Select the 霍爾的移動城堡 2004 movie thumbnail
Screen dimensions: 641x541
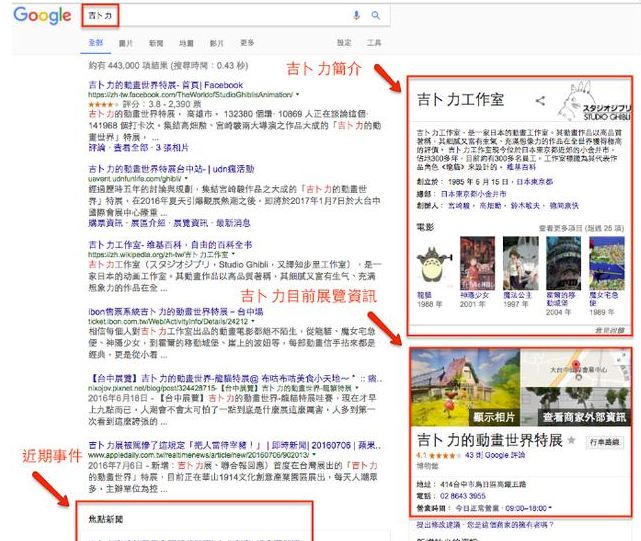point(563,263)
